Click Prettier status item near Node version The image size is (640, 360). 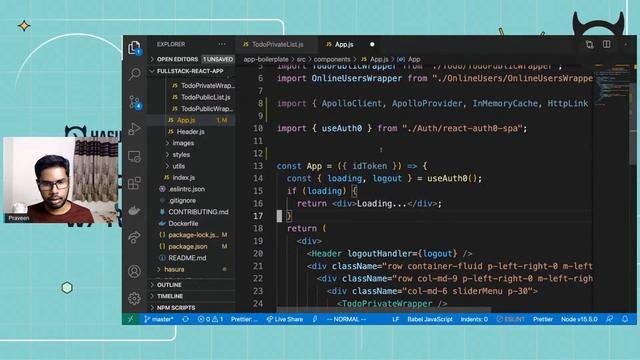(x=542, y=319)
